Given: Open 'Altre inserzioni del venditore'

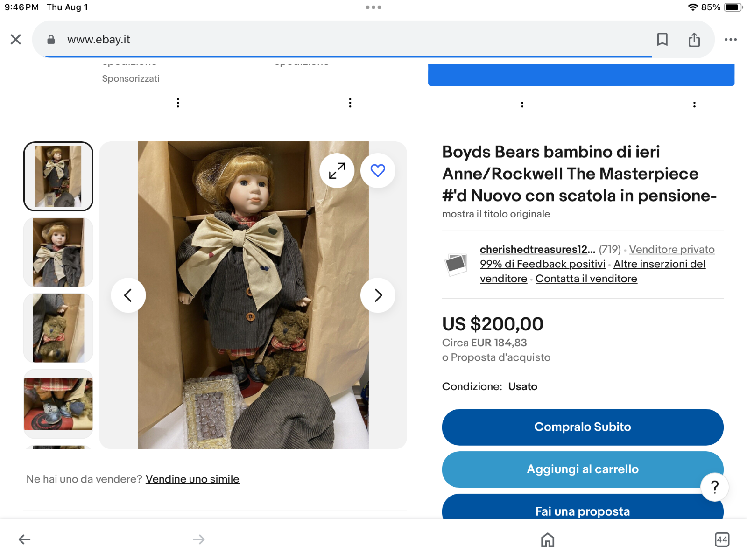Looking at the screenshot, I should point(593,271).
